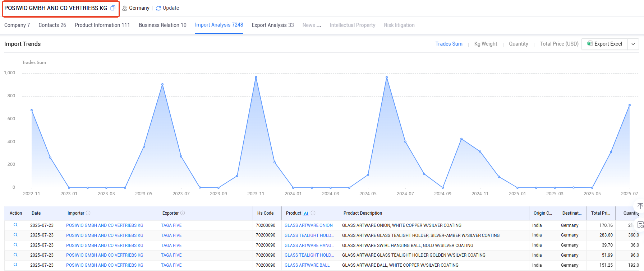Select the 2023-11 peak data point
Screen dimensions: 644x271
click(x=256, y=77)
